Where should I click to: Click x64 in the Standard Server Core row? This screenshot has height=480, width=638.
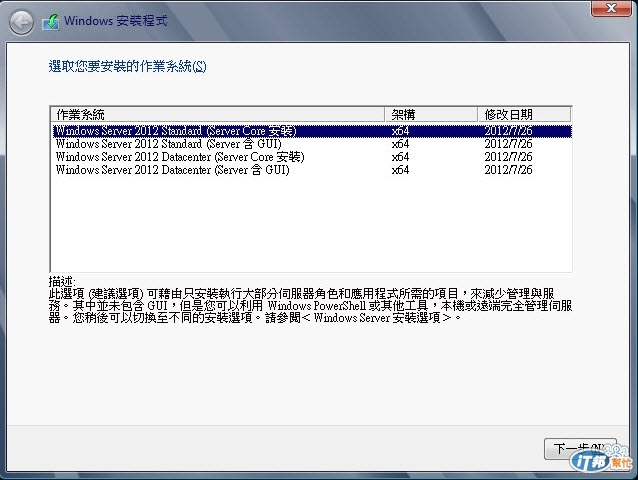tap(400, 131)
